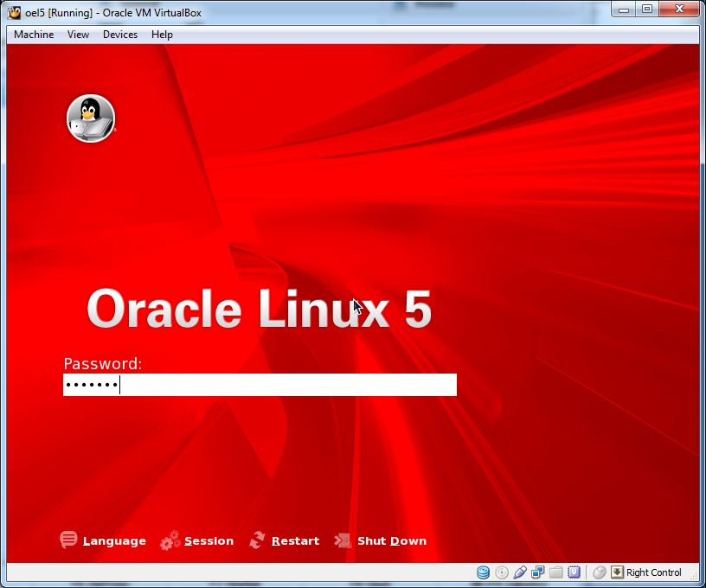The width and height of the screenshot is (706, 588).
Task: Grab the window resize grip corner
Action: [x=696, y=578]
